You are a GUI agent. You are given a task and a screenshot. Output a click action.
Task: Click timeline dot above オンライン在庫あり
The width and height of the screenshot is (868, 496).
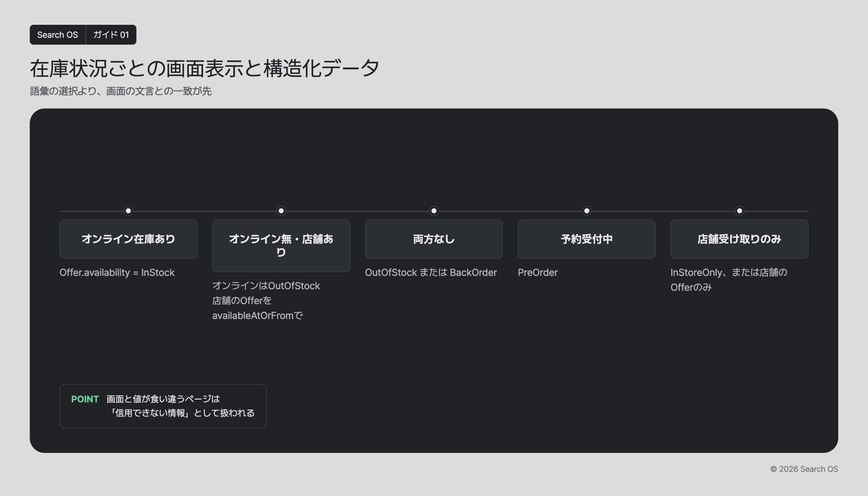[128, 211]
